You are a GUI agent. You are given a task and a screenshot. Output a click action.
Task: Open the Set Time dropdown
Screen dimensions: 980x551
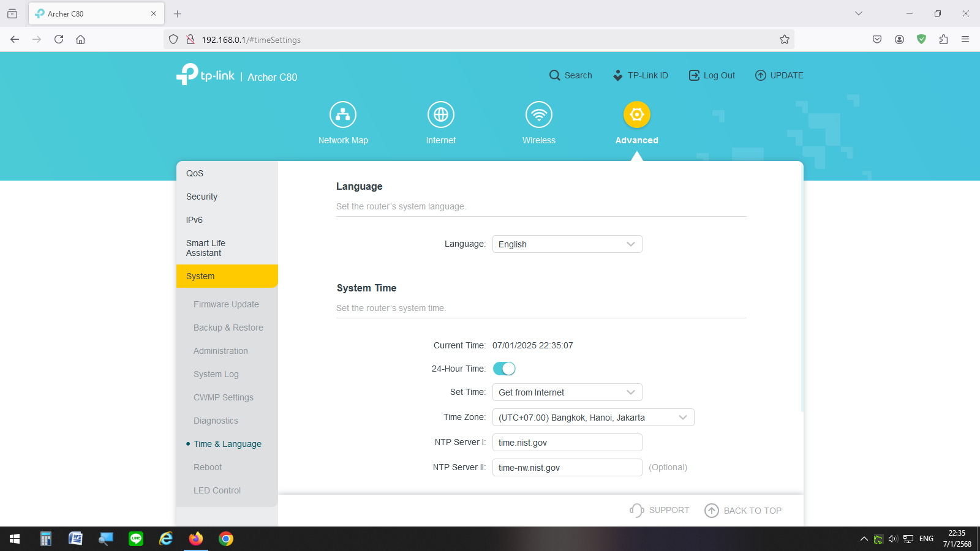567,392
